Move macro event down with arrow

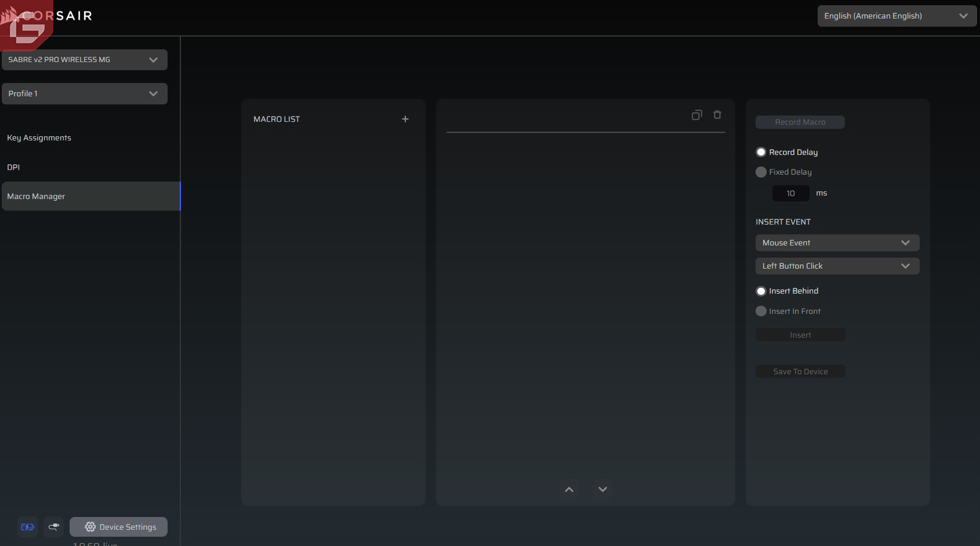602,490
